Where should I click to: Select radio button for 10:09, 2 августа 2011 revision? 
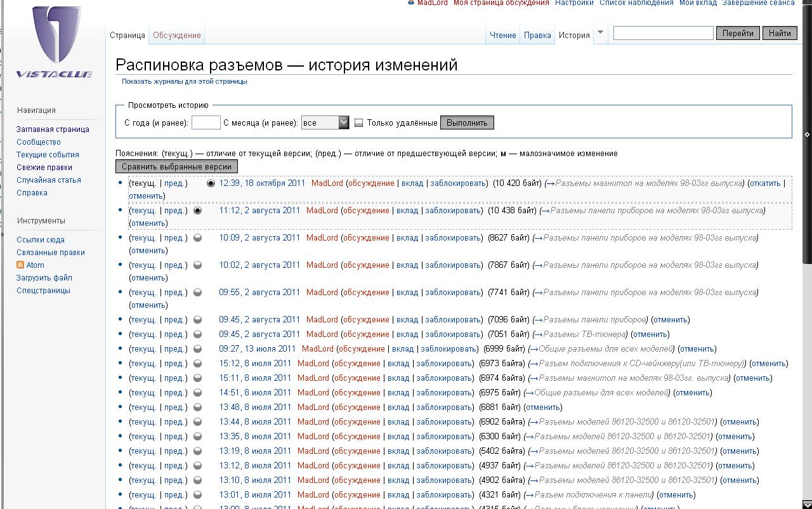coord(197,238)
